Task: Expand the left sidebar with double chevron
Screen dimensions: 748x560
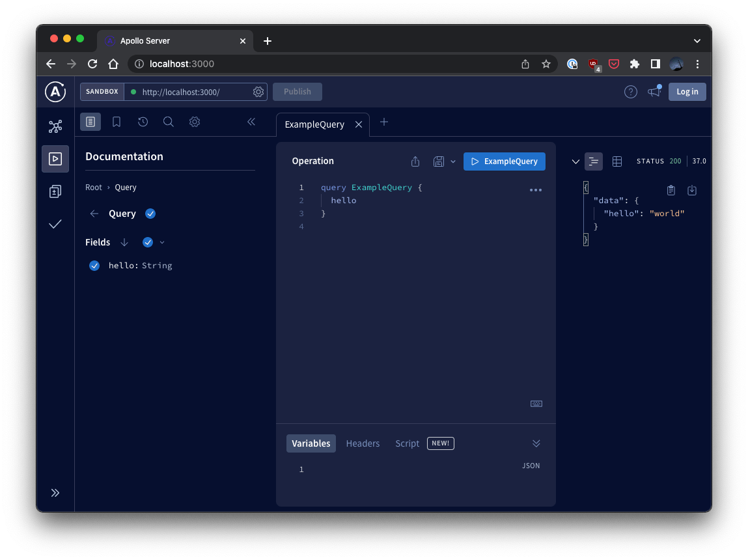Action: [55, 493]
